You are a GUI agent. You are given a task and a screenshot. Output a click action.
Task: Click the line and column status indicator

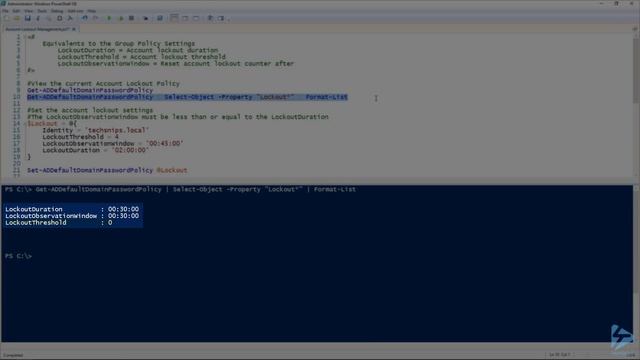[560, 355]
